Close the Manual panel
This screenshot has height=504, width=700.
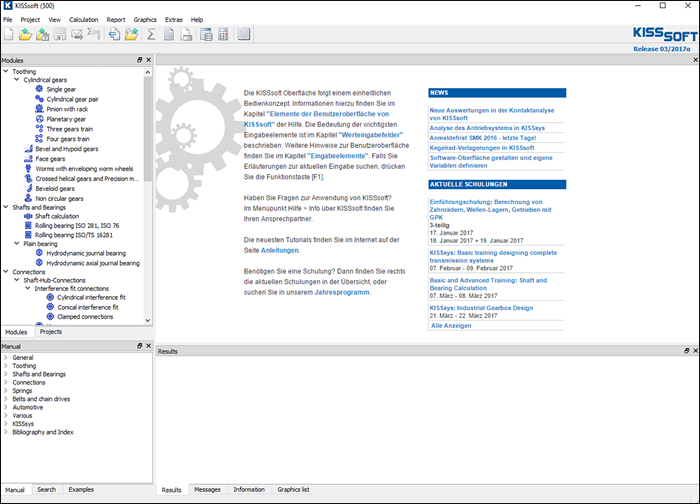click(x=149, y=346)
